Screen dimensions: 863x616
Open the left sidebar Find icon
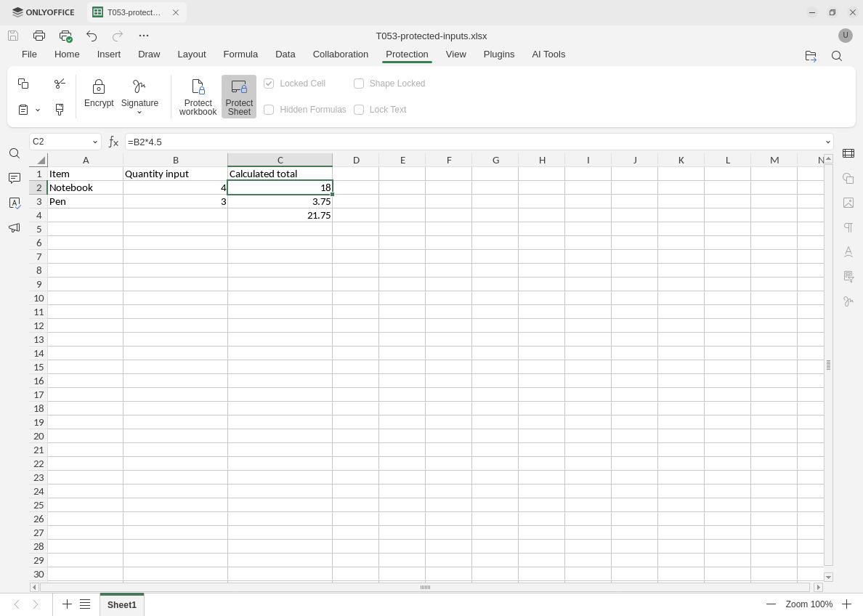click(x=15, y=153)
